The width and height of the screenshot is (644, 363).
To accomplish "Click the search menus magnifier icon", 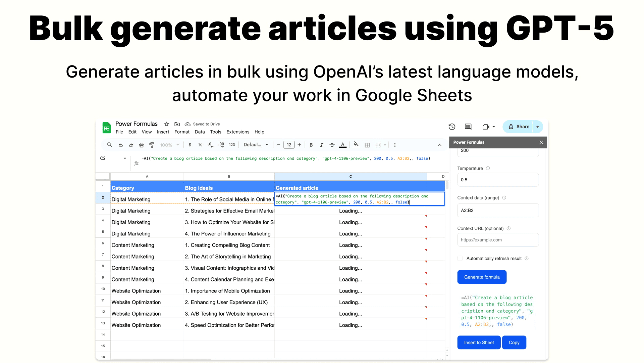I will pos(109,145).
